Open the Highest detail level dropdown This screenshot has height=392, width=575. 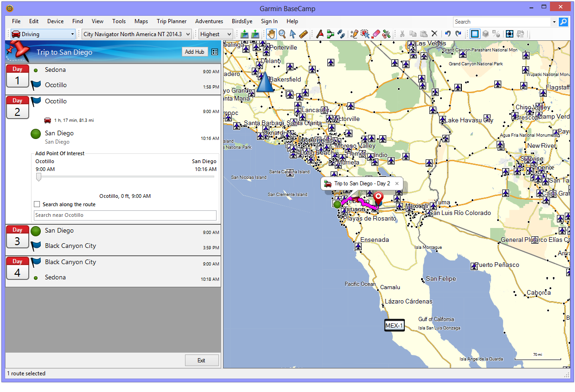click(216, 34)
